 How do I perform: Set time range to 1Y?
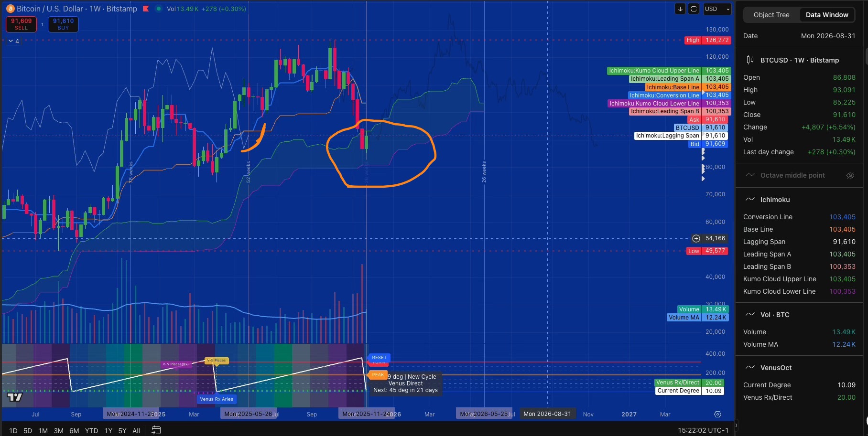[x=108, y=431]
